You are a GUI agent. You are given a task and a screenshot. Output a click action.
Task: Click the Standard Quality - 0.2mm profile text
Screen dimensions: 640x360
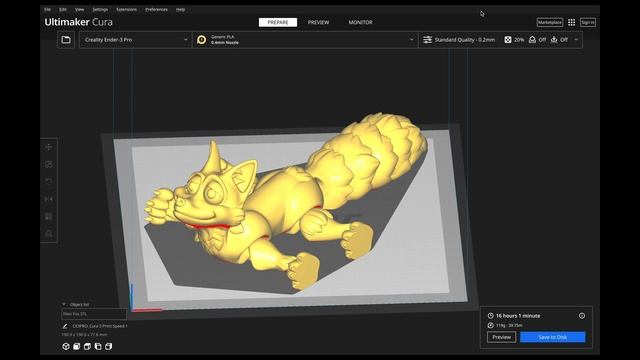(x=464, y=40)
